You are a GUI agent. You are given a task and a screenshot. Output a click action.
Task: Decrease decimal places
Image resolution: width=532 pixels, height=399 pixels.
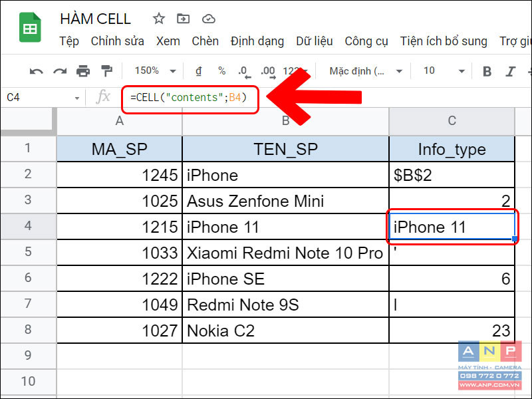point(244,72)
